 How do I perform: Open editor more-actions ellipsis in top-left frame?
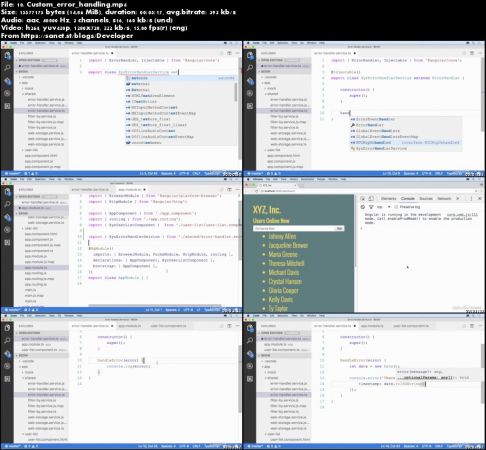click(237, 53)
